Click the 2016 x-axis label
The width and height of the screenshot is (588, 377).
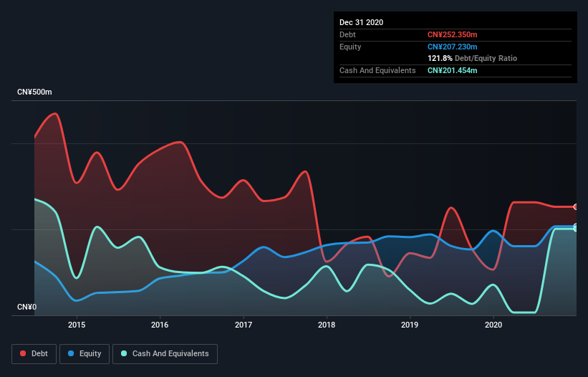click(x=160, y=325)
